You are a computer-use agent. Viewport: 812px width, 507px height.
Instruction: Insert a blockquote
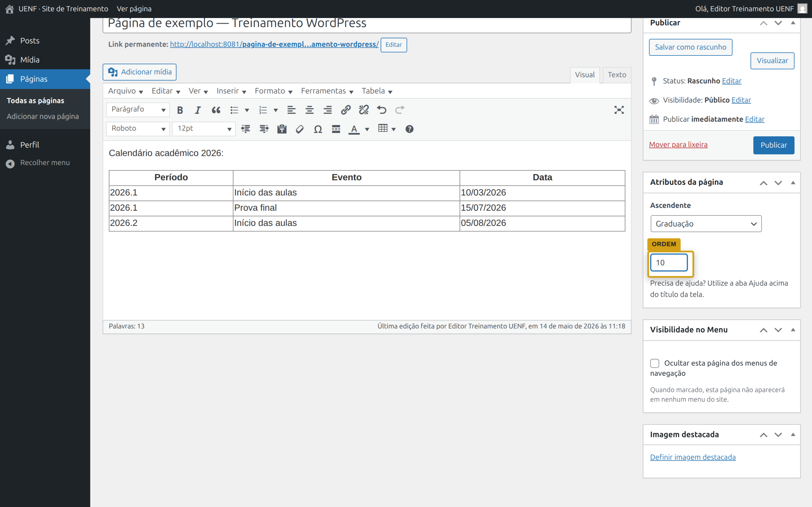pos(216,110)
